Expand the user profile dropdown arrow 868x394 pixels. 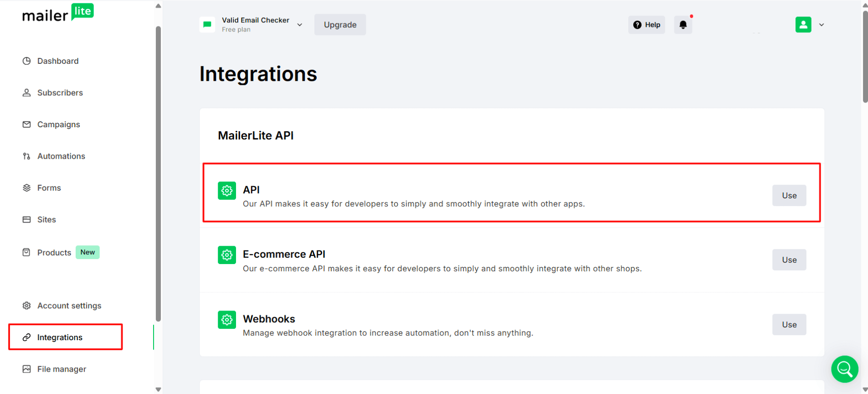tap(822, 25)
